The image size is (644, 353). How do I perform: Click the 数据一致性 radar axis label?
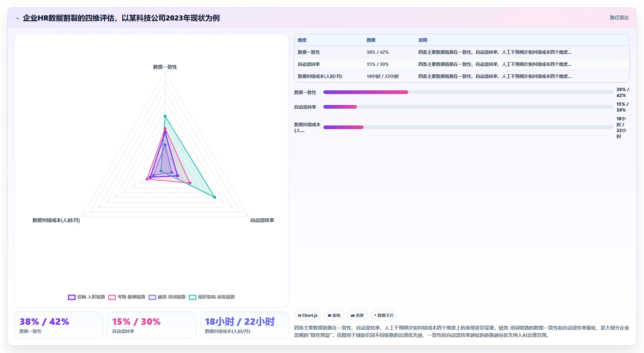[x=165, y=67]
